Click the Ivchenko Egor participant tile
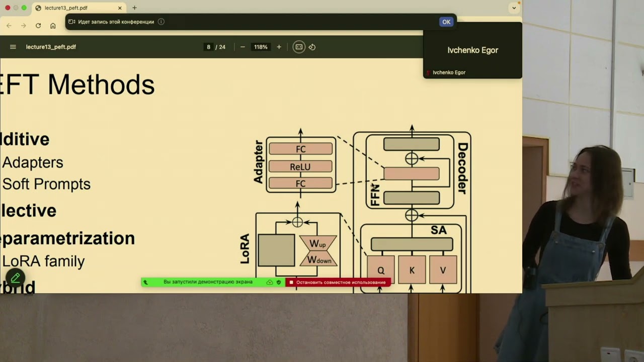Screen dimensions: 644x362 coord(472,50)
